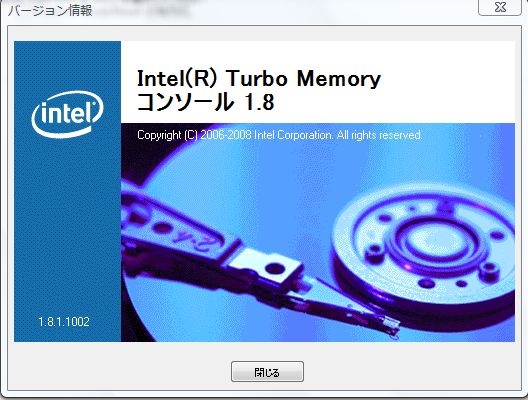
Task: Click the 2006-2008 year range in the copyright
Action: coord(226,135)
